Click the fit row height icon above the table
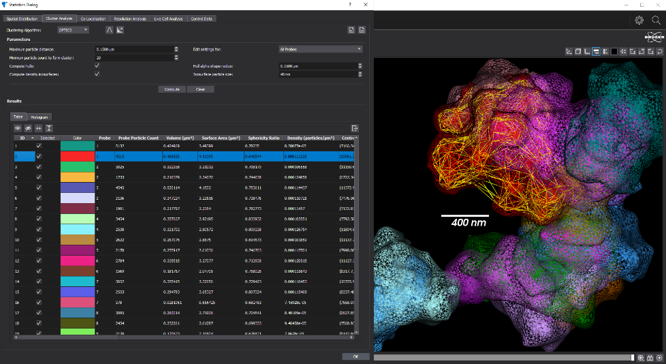This screenshot has width=666, height=364. [x=49, y=128]
